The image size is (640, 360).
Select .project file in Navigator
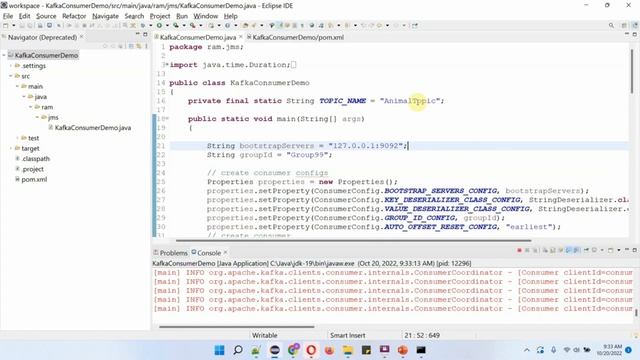click(x=33, y=169)
